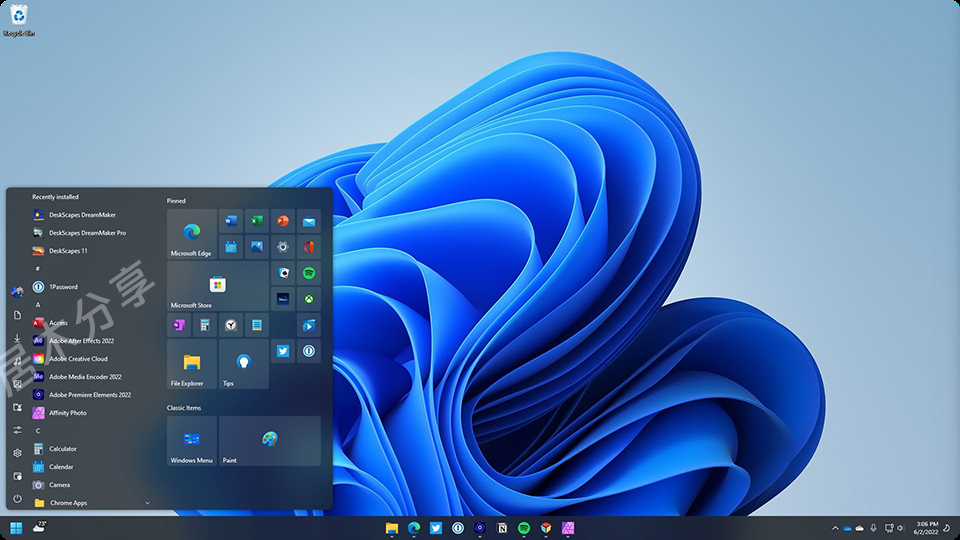Click the Power icon in Start sidebar
Image resolution: width=960 pixels, height=540 pixels.
(17, 499)
